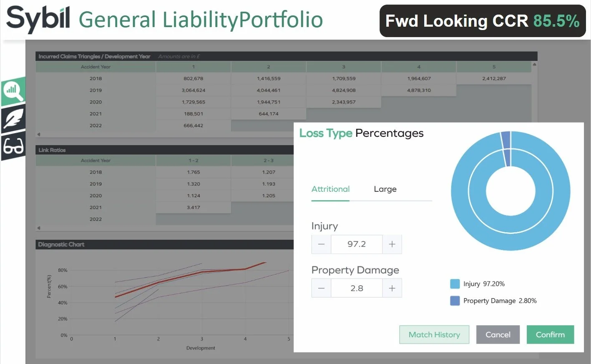Open the glasses review sidebar icon
This screenshot has width=591, height=364.
(13, 146)
